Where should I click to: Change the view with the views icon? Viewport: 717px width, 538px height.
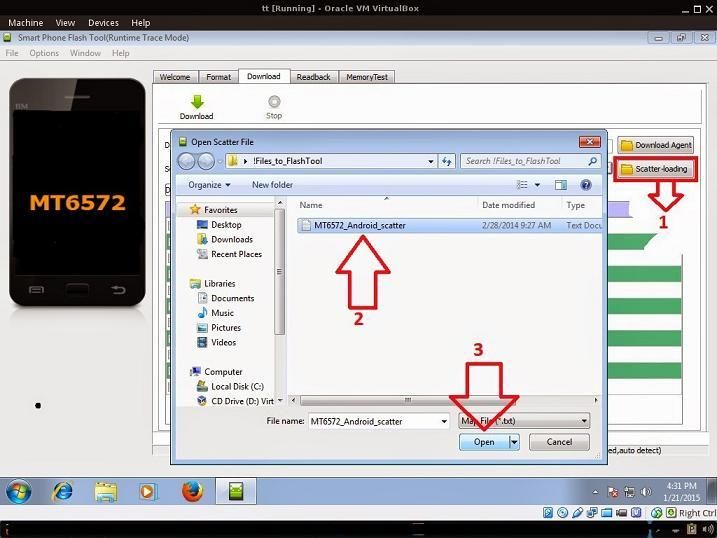522,185
